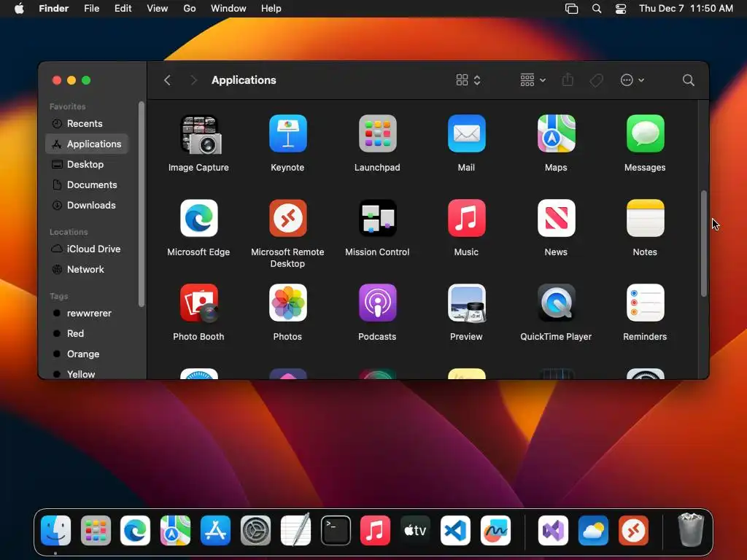Select Microsoft Edge in the Applications folder
This screenshot has height=560, width=747.
(x=198, y=218)
